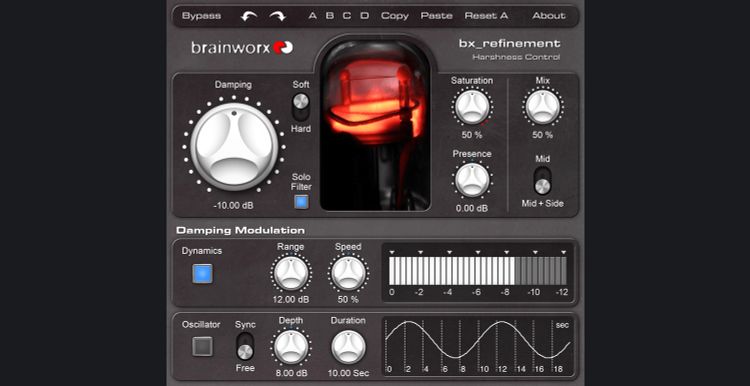Click the Range 12.00 dB value
The height and width of the screenshot is (386, 750).
point(291,300)
